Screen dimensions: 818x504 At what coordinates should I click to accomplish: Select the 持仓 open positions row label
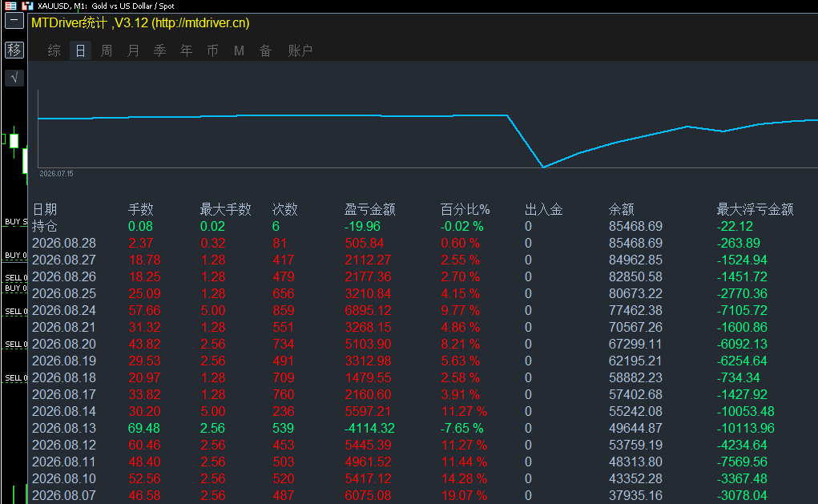point(45,227)
